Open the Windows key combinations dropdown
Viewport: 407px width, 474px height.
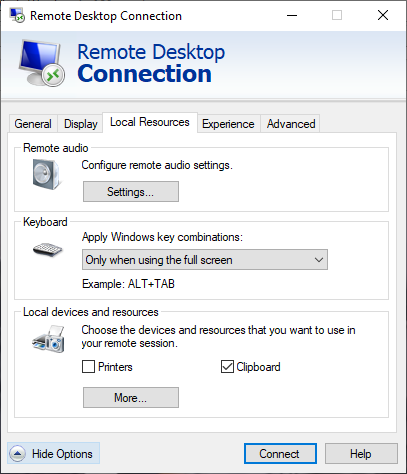click(205, 260)
